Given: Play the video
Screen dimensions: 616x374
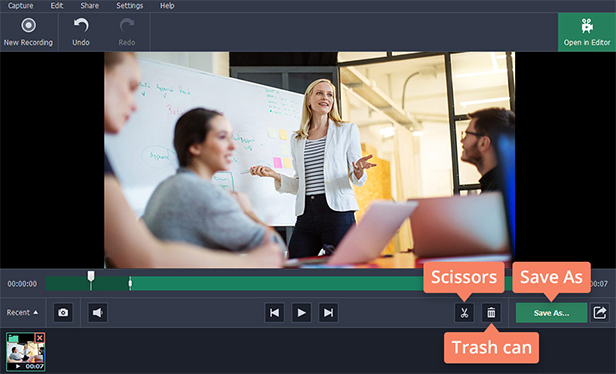Looking at the screenshot, I should 301,313.
